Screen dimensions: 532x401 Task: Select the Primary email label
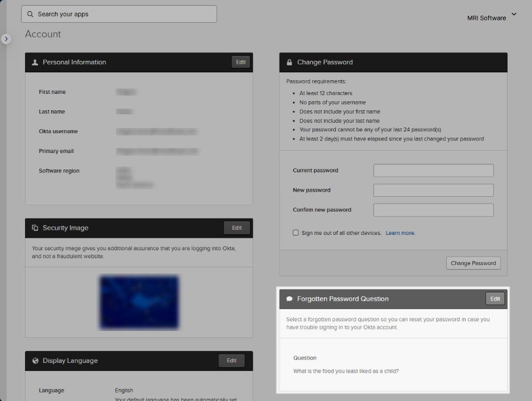click(x=56, y=151)
